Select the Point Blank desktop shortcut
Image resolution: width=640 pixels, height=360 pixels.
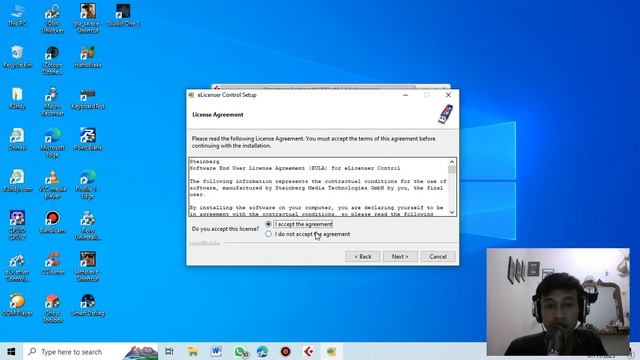tap(88, 140)
